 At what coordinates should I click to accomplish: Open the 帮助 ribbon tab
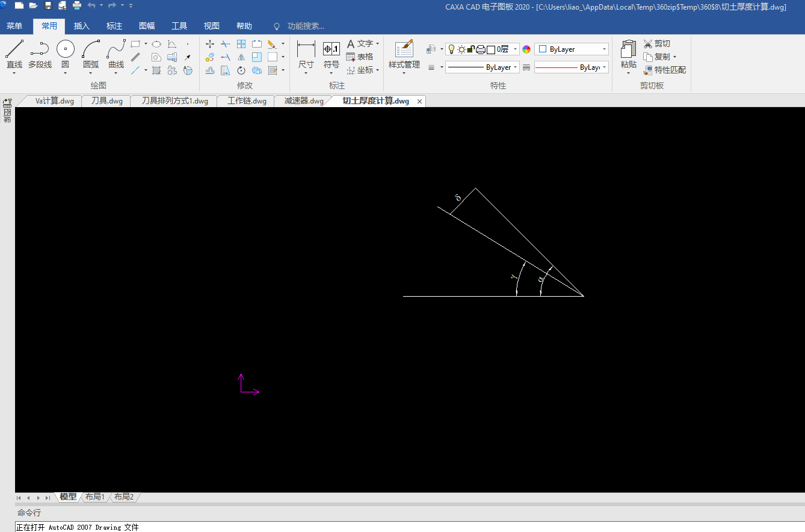click(x=244, y=26)
